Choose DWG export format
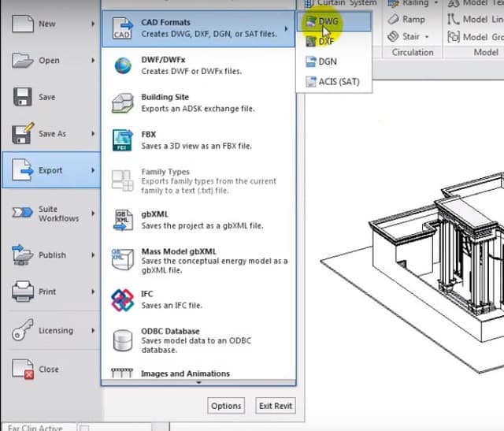Screen dimensions: 504x431 [334, 21]
